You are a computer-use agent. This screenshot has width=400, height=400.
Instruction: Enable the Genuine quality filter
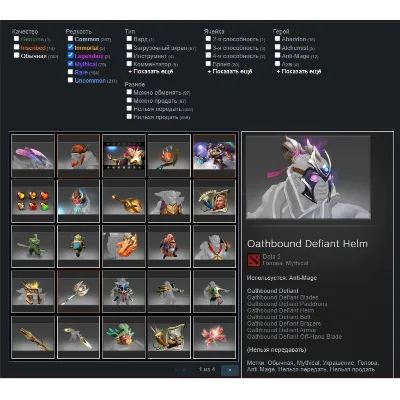[16, 39]
